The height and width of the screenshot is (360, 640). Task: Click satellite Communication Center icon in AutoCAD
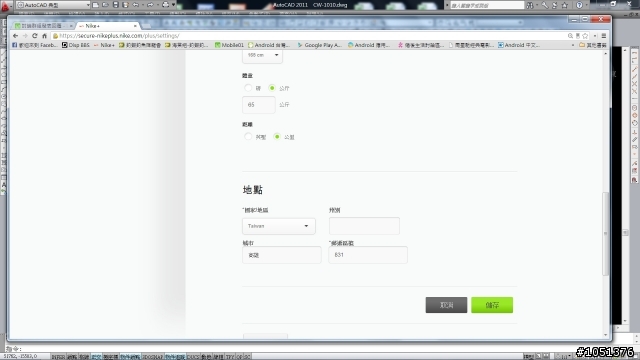tap(555, 5)
